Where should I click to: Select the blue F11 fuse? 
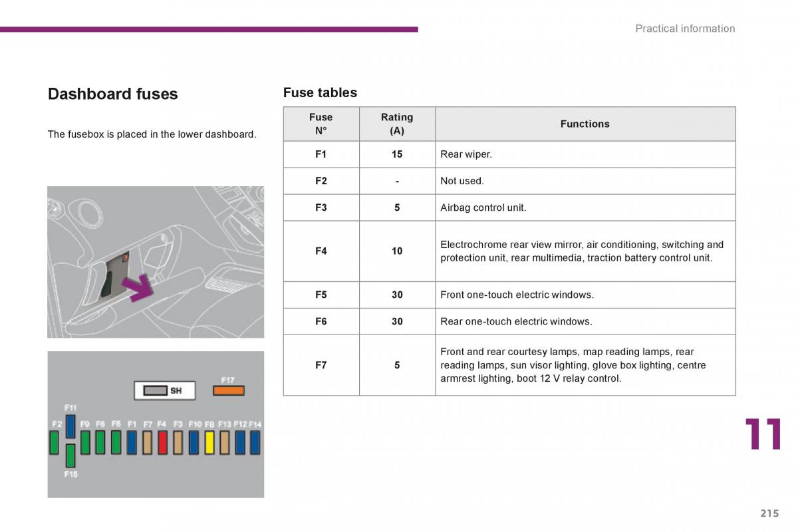[70, 426]
